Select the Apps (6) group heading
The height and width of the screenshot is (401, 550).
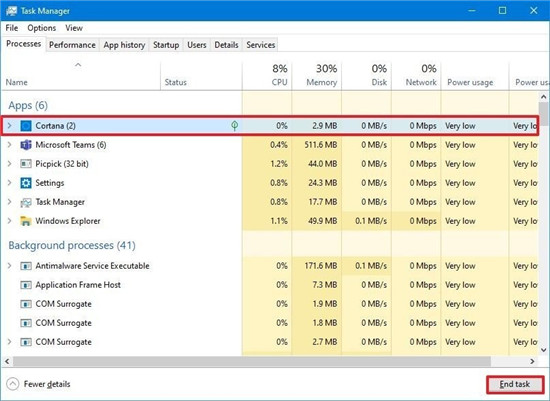click(28, 105)
